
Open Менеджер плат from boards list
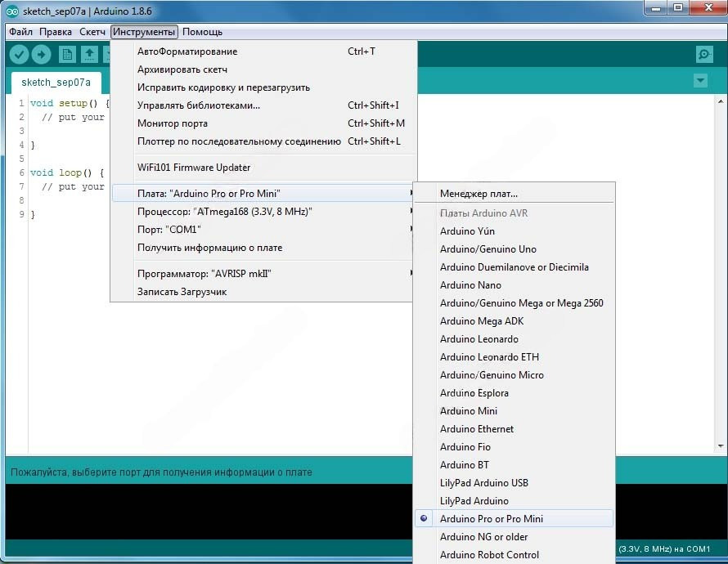[479, 194]
